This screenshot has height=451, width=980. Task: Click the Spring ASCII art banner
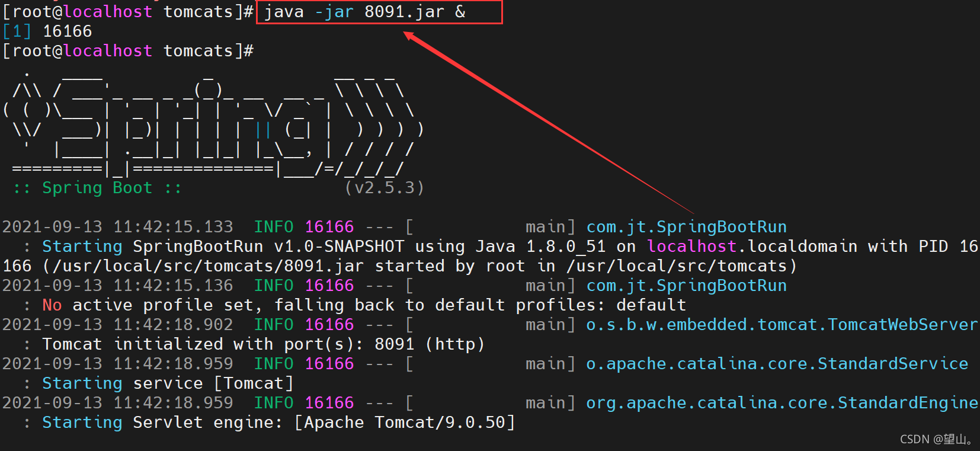[213, 124]
